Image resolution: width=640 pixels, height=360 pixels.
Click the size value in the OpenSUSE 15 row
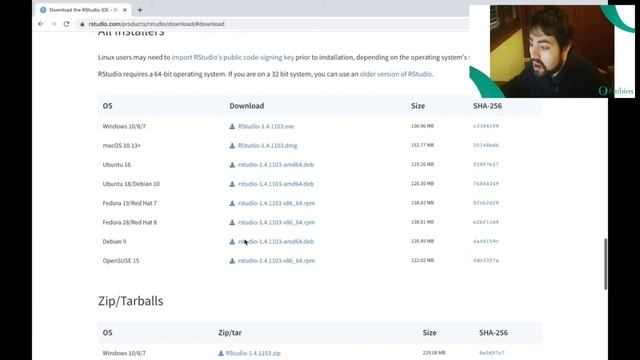(x=422, y=260)
